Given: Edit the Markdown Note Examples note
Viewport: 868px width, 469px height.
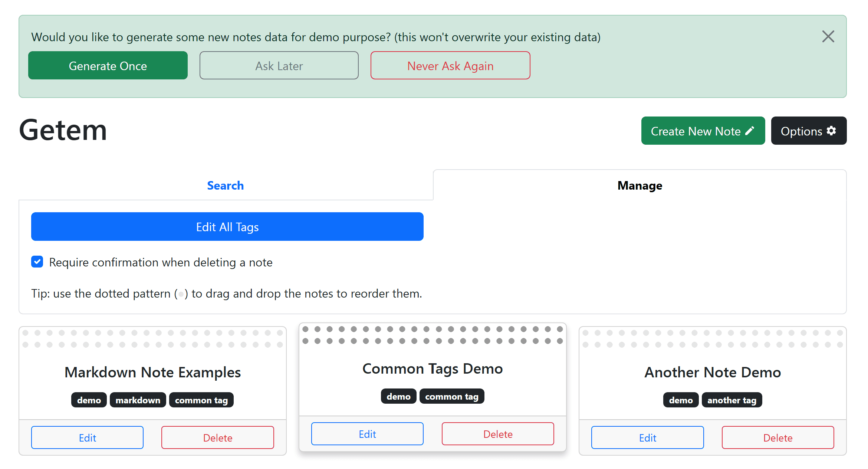Looking at the screenshot, I should click(88, 437).
